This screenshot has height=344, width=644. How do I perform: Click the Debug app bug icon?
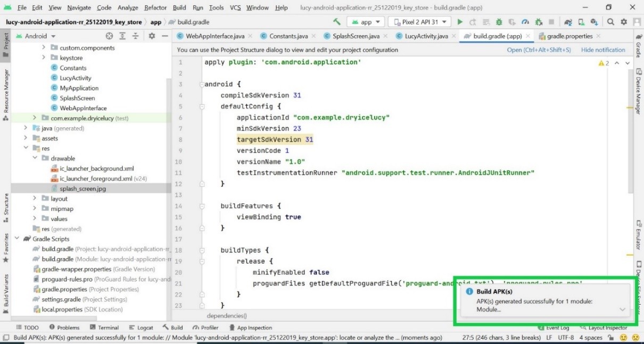click(499, 22)
